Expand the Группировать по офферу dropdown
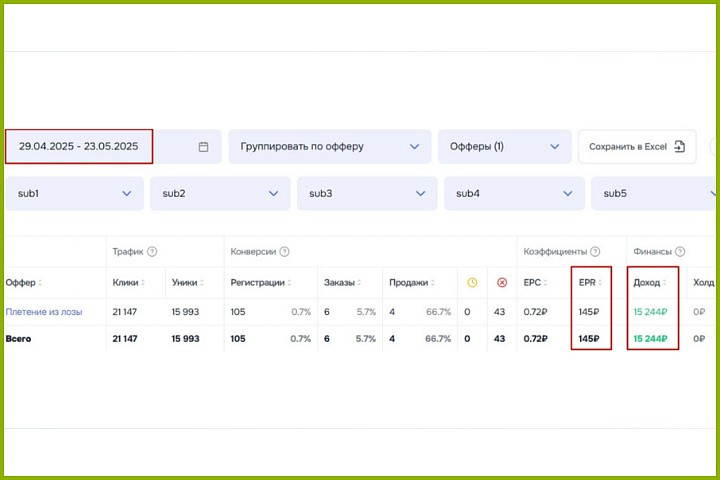 (329, 146)
